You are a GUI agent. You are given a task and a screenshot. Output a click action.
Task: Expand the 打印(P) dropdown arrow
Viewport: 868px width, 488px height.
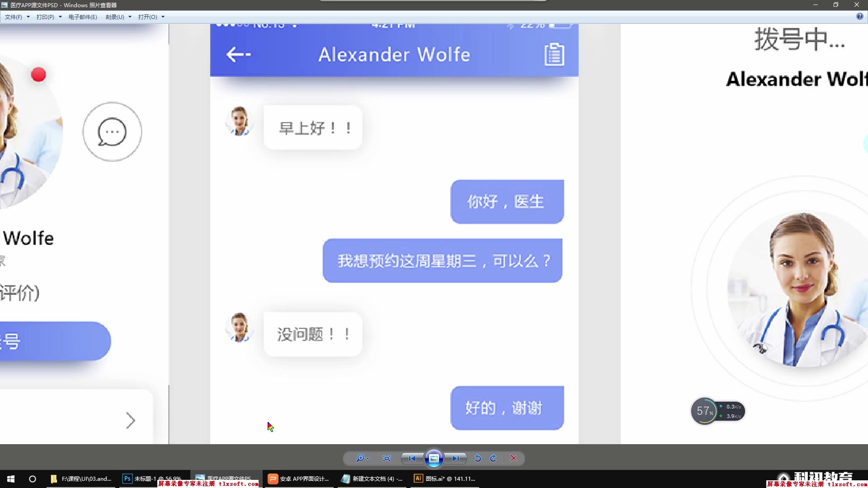pyautogui.click(x=60, y=17)
